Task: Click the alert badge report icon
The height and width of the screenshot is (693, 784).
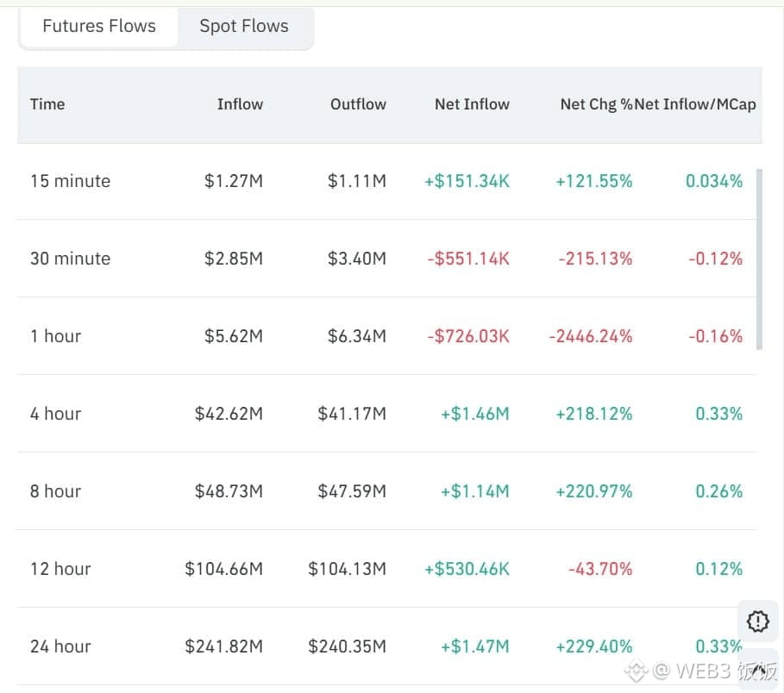Action: coord(757,621)
